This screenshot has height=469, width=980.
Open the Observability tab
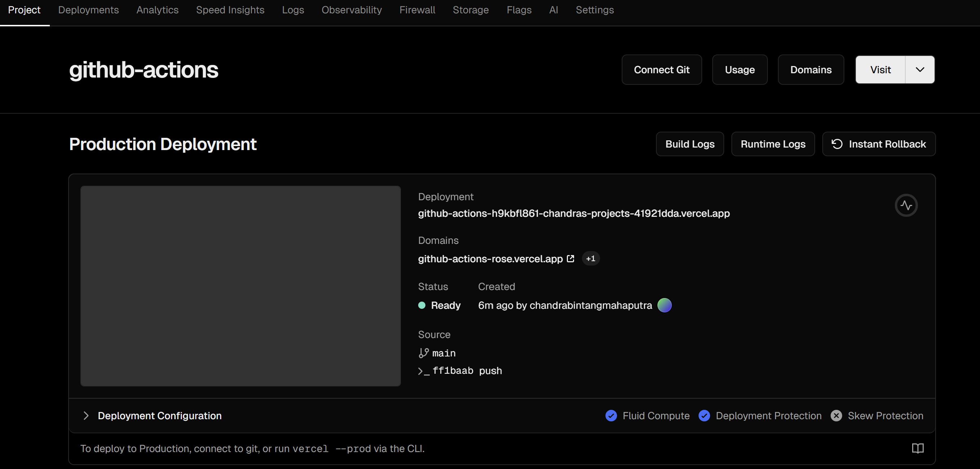point(351,10)
